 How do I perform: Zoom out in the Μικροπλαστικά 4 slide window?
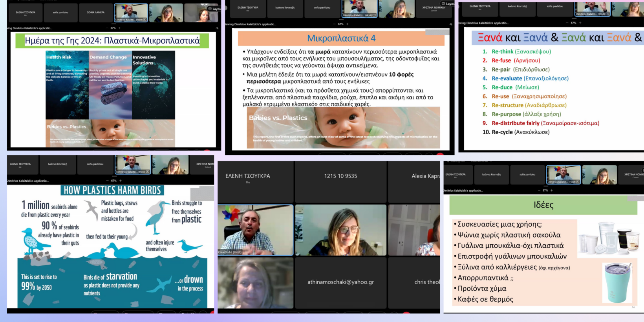(334, 24)
